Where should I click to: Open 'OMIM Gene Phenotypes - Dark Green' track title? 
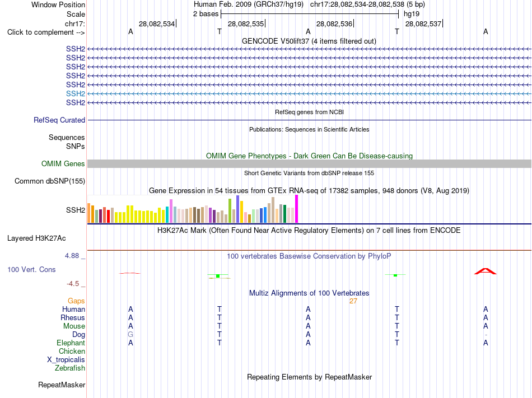(x=310, y=156)
